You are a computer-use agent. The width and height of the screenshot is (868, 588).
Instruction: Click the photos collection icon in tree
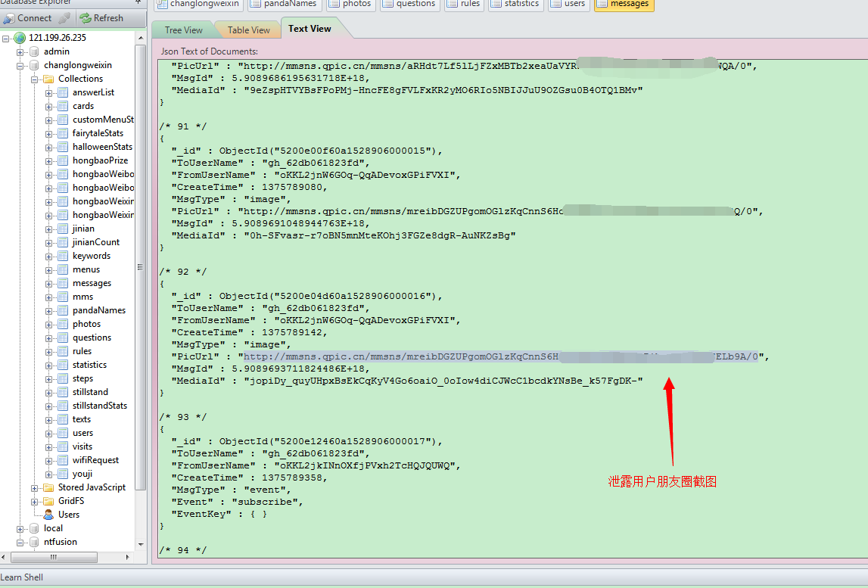[x=63, y=324]
